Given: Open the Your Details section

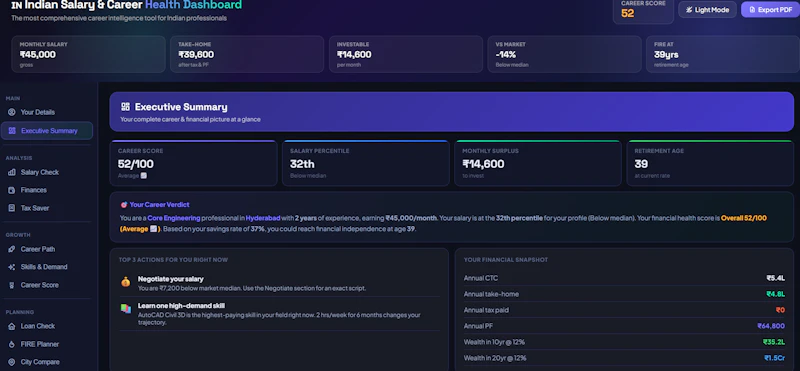Looking at the screenshot, I should tap(46, 112).
